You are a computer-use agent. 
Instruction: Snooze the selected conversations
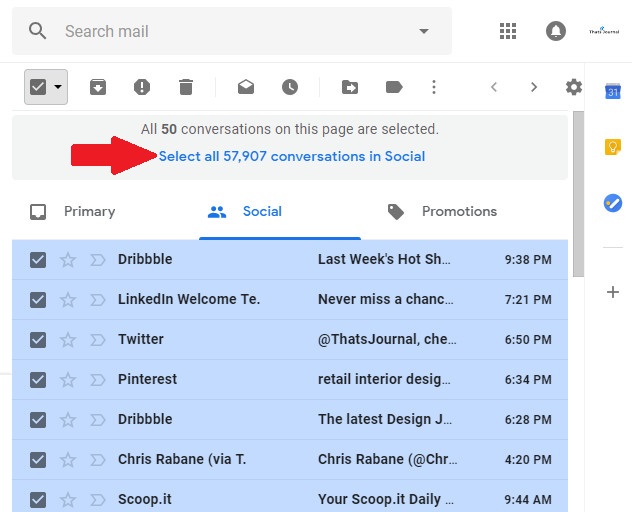click(290, 87)
